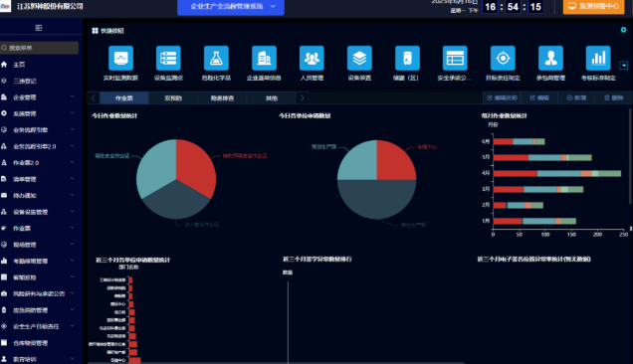The image size is (633, 364).
Task: Open the 储罐(区) tank shortcut icon
Action: pos(407,59)
